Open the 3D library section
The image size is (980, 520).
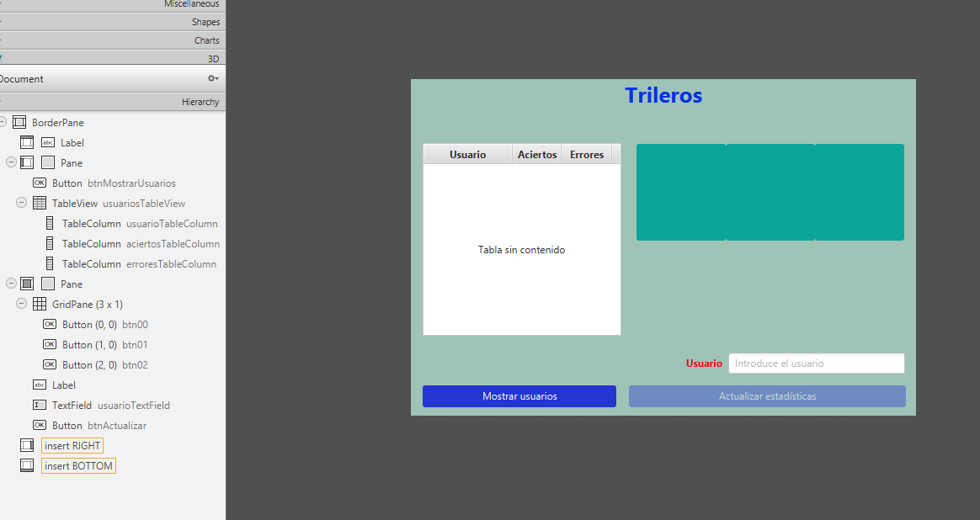[113, 58]
